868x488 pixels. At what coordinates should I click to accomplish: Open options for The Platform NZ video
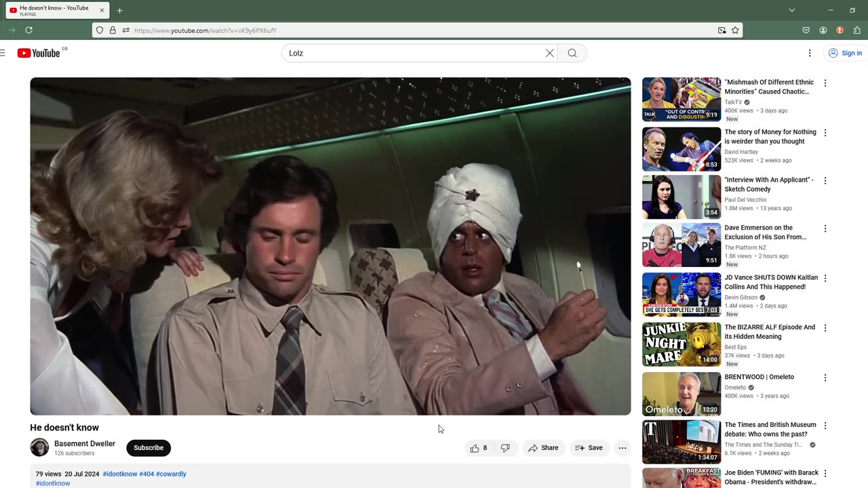(825, 229)
